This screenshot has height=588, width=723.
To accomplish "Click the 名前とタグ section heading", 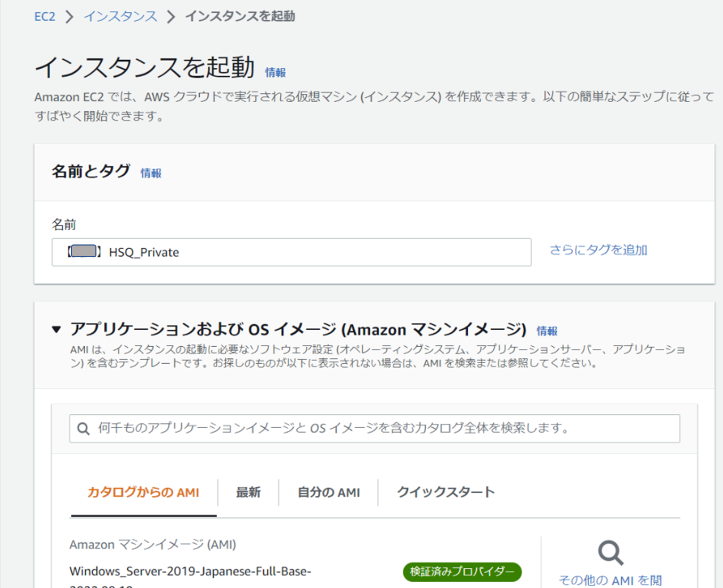I will coord(91,171).
